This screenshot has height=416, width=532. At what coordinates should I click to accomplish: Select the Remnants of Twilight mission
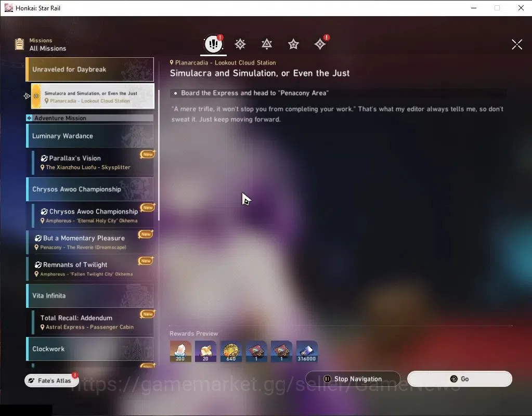click(90, 269)
